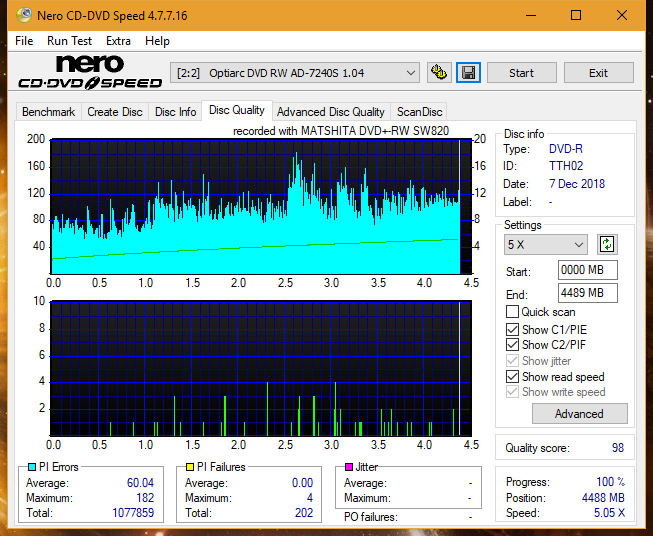Click the Progress value 100 %
Image resolution: width=653 pixels, height=536 pixels.
coord(611,482)
